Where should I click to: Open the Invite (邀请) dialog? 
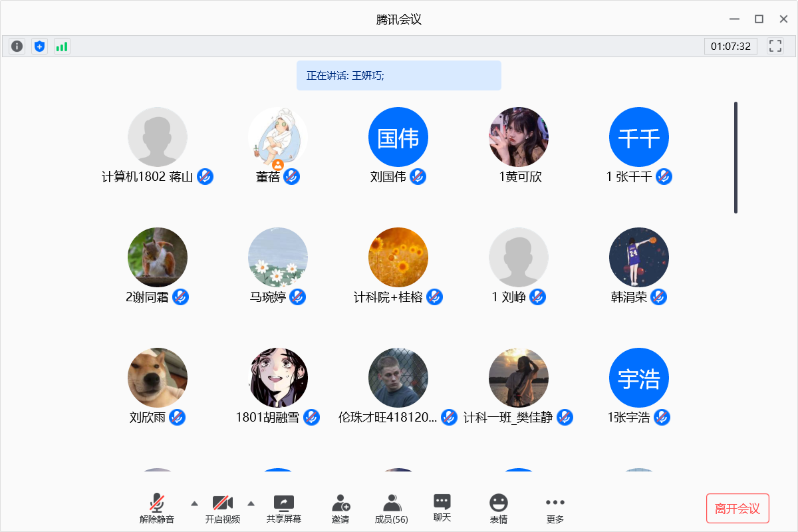click(x=340, y=509)
